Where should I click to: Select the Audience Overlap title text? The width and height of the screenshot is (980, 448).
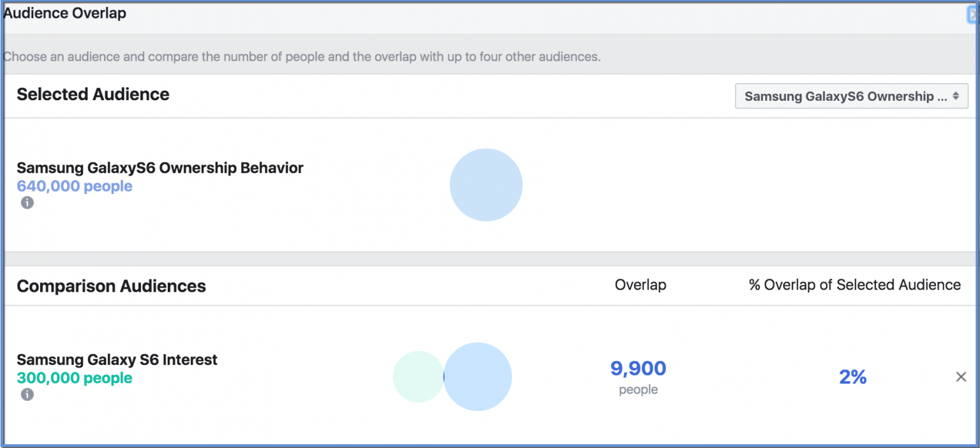64,12
